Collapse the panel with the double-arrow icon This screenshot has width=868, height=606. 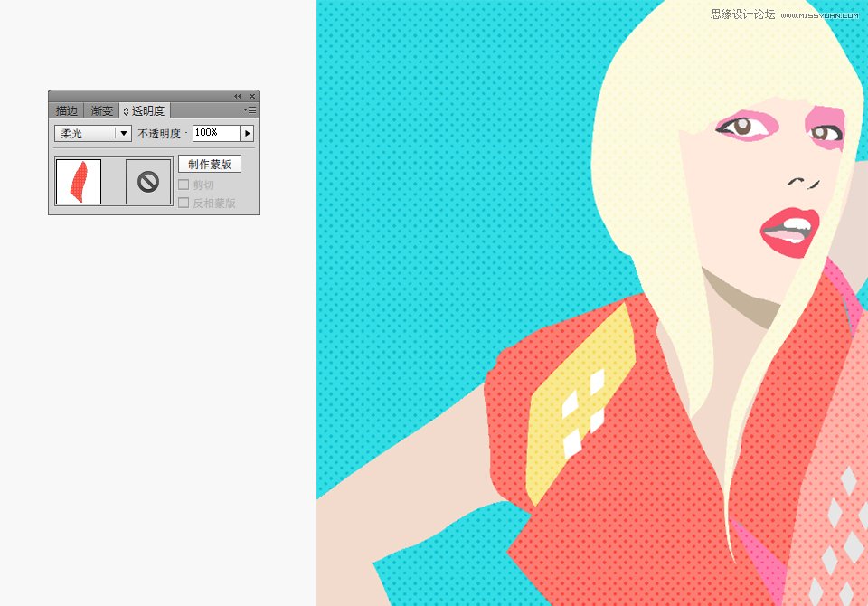click(238, 97)
